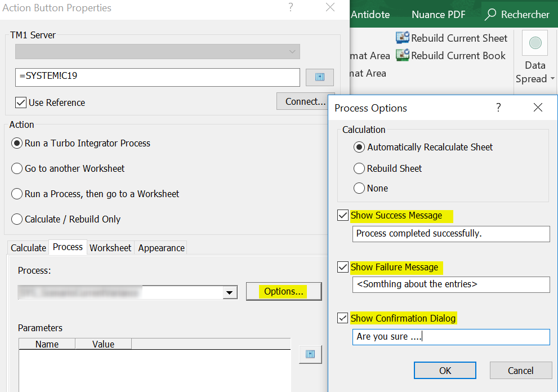Switch to the Appearance tab
The height and width of the screenshot is (392, 558).
[161, 248]
